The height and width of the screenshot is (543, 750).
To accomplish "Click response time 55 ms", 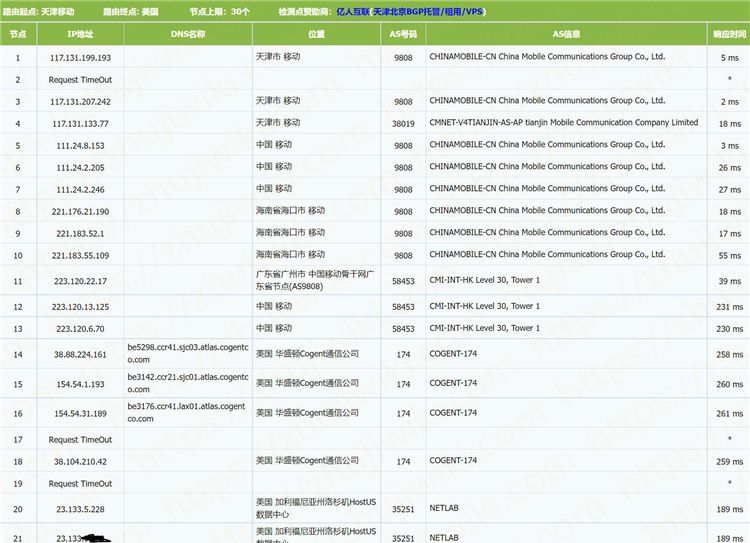I will [729, 255].
